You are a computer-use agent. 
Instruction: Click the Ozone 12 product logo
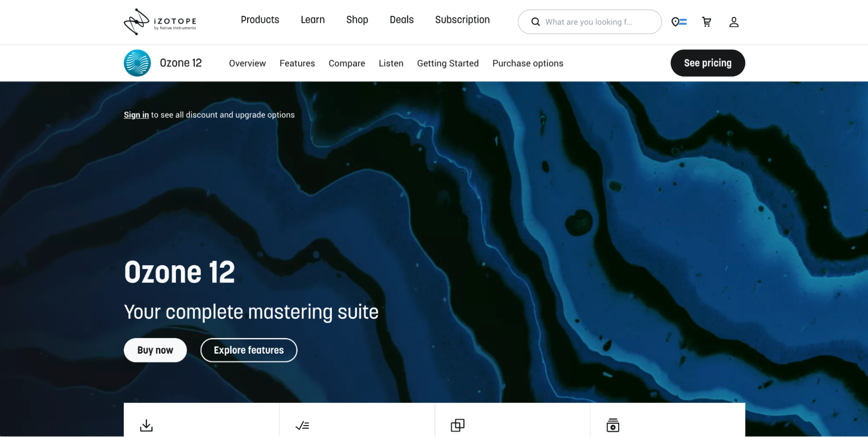tap(137, 63)
